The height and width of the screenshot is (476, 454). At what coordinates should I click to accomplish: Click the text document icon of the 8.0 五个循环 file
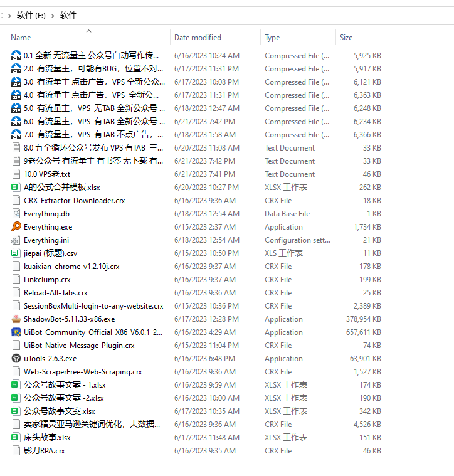click(16, 148)
